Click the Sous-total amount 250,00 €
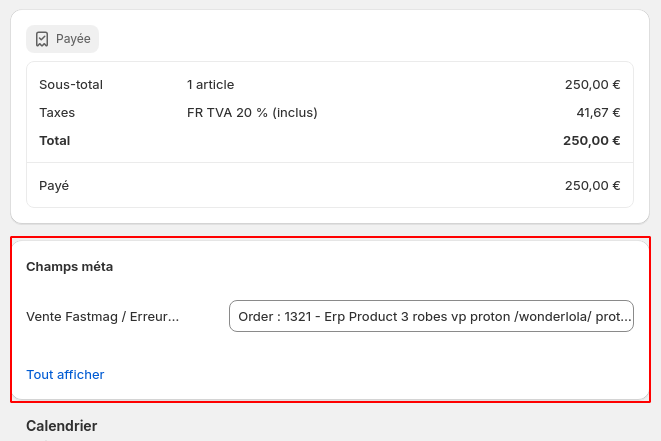Image resolution: width=661 pixels, height=441 pixels. (x=592, y=85)
